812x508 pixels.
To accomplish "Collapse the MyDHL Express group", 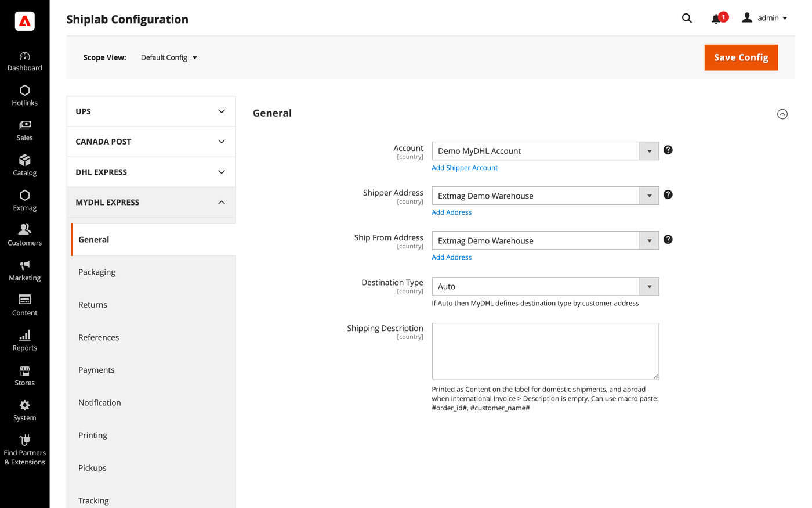I will [151, 203].
